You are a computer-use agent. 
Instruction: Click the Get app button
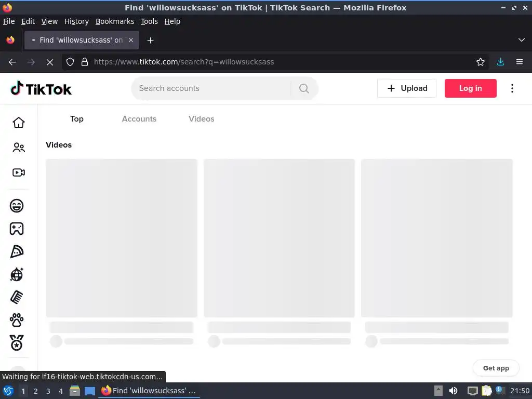click(x=496, y=368)
